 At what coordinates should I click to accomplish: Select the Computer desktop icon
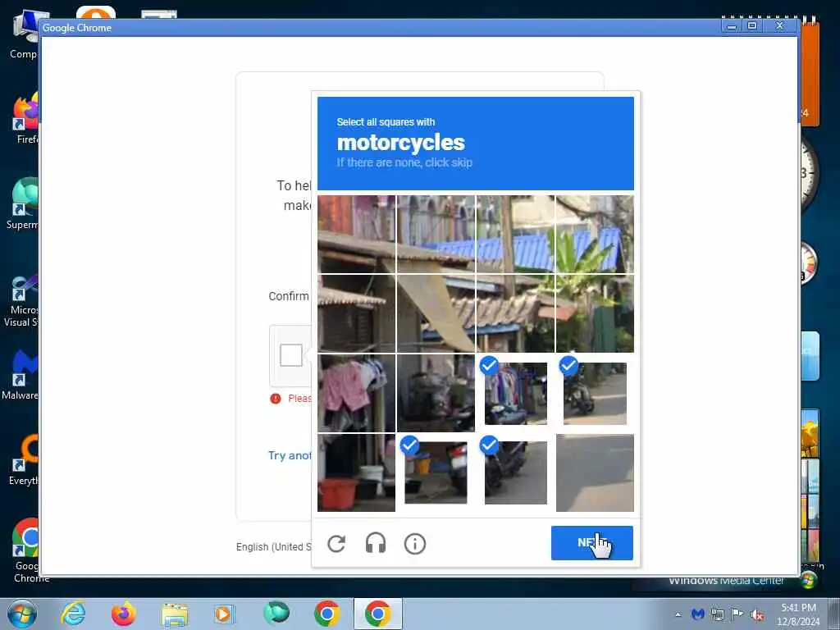click(x=24, y=34)
